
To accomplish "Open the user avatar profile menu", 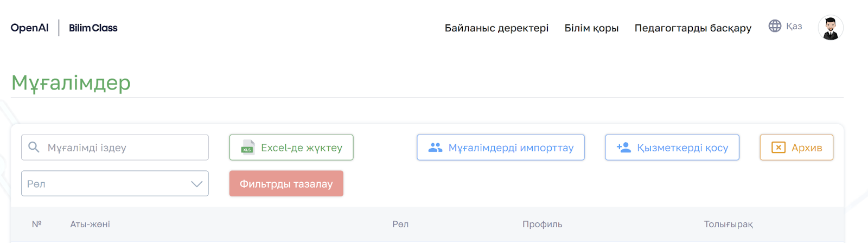I will 831,28.
